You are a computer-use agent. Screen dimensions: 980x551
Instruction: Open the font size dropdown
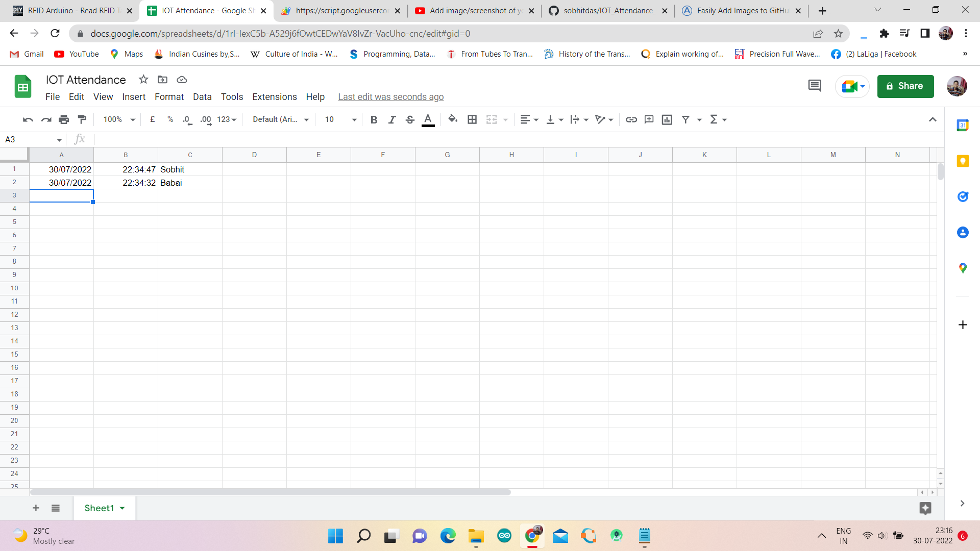[340, 119]
